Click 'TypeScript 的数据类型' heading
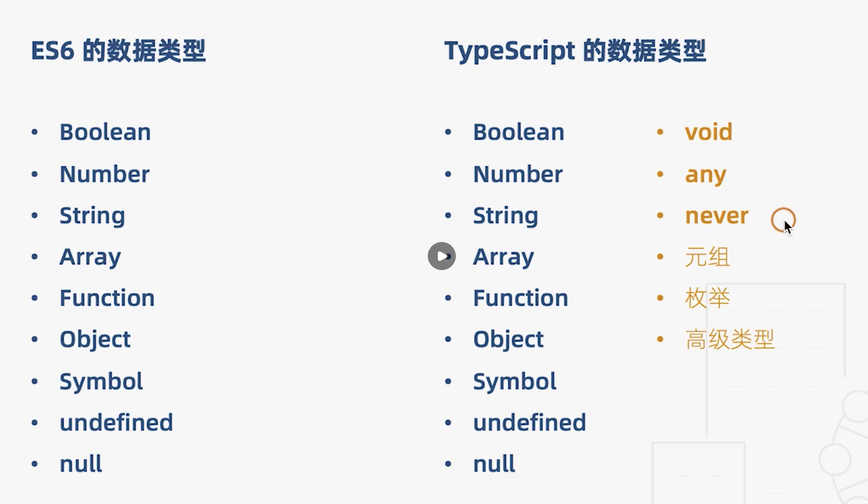Screen dimensions: 868x504 pyautogui.click(x=575, y=52)
